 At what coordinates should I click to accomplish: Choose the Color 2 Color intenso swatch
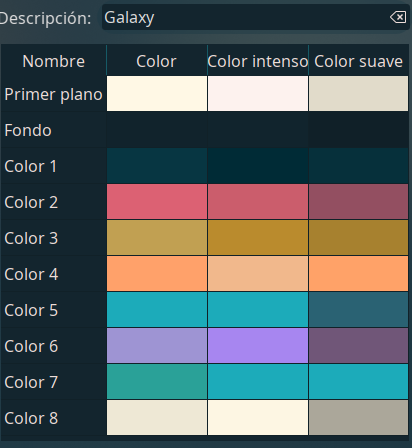click(x=258, y=202)
